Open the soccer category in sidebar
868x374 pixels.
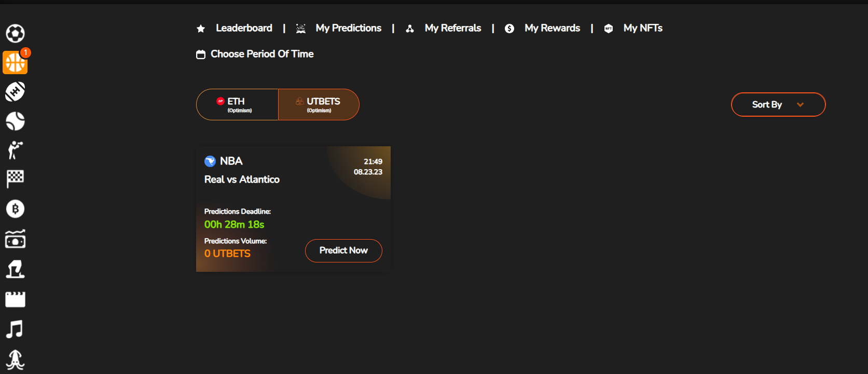coord(15,34)
